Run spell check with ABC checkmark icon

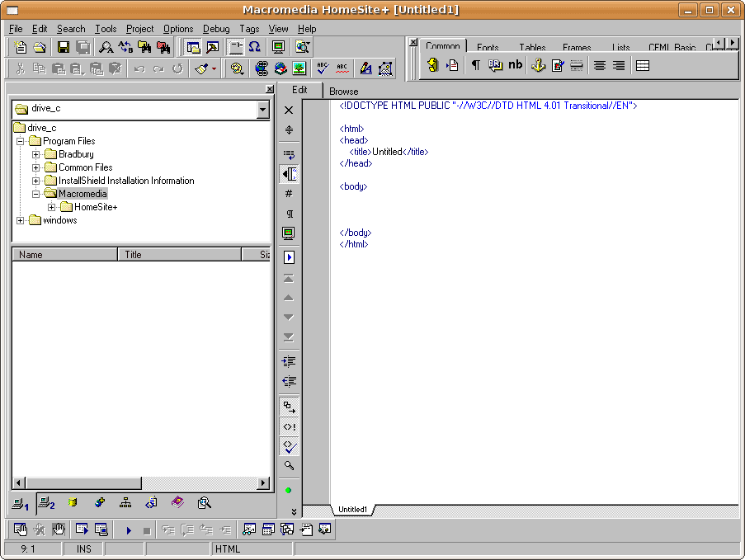point(323,69)
